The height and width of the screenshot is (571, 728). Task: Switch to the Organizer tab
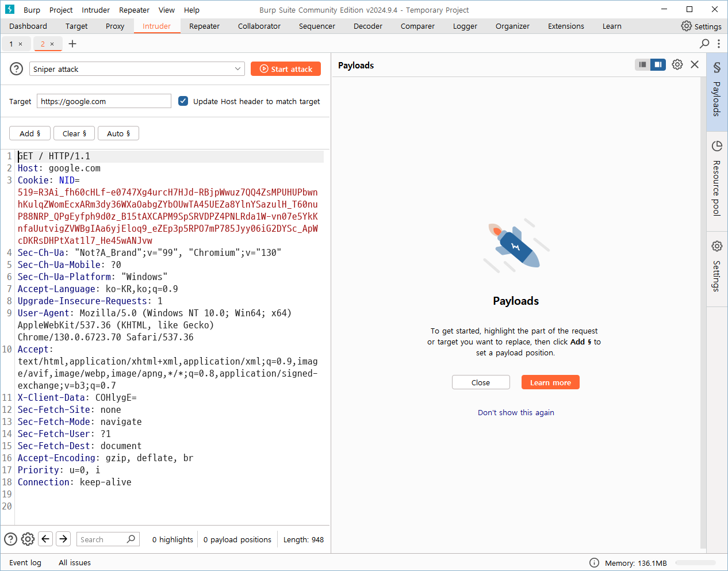512,26
